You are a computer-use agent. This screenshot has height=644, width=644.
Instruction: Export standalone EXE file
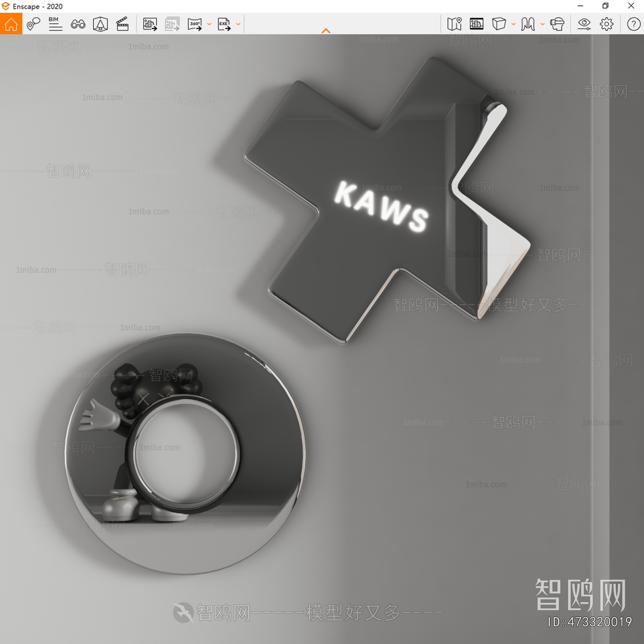pos(224,24)
